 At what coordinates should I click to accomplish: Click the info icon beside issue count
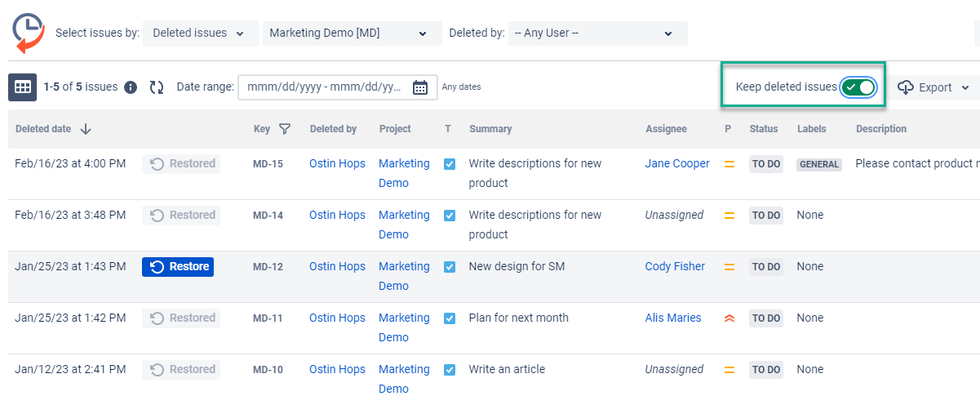pos(131,87)
